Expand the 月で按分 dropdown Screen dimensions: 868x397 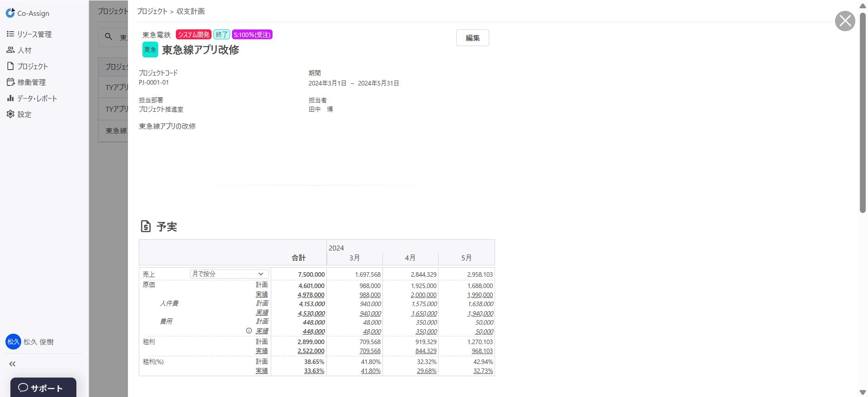pos(229,274)
